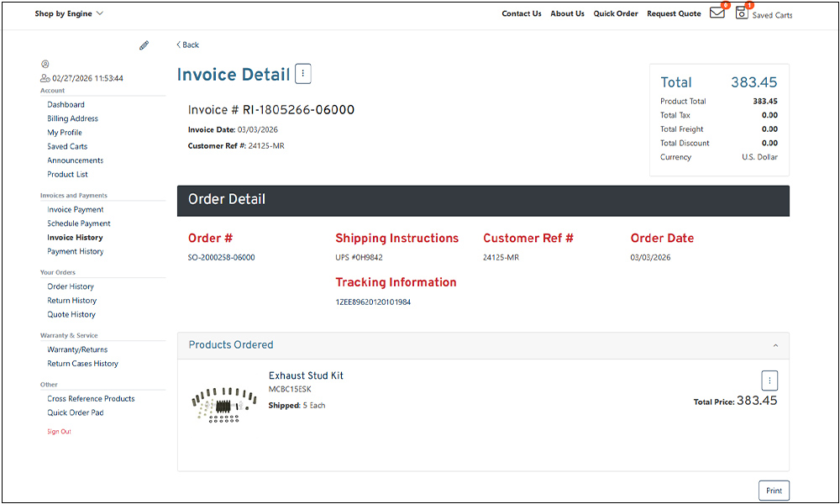The height and width of the screenshot is (504, 840).
Task: Open the Saved Carts icon in header
Action: (742, 13)
